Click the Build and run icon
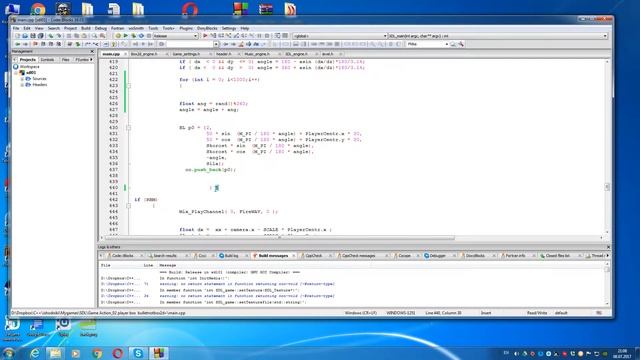Viewport: 640px width, 360px height. pos(133,36)
